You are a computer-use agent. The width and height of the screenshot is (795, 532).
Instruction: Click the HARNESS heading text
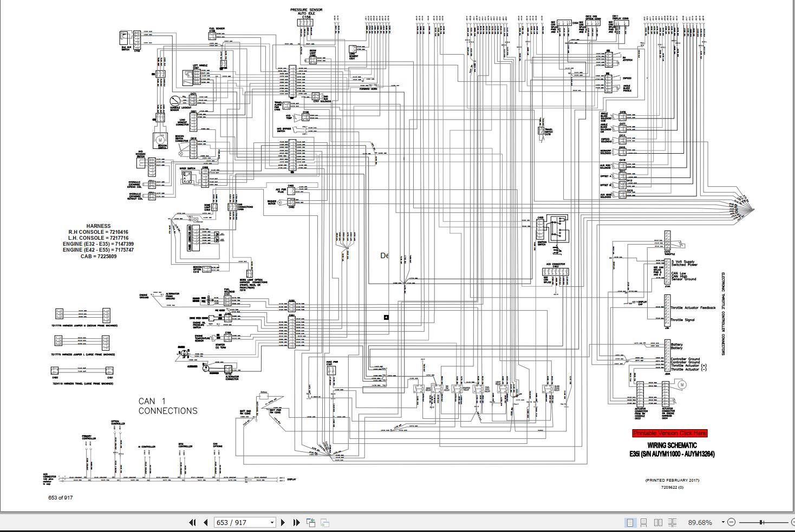pyautogui.click(x=99, y=226)
